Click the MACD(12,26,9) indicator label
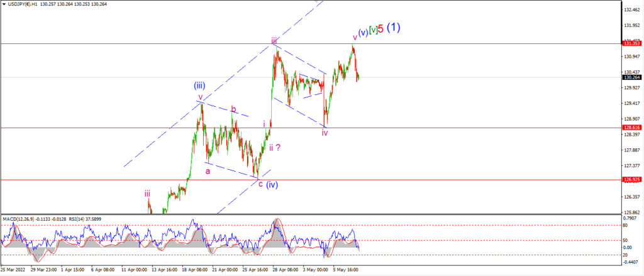Screen dimensions: 644x276 click(19, 219)
